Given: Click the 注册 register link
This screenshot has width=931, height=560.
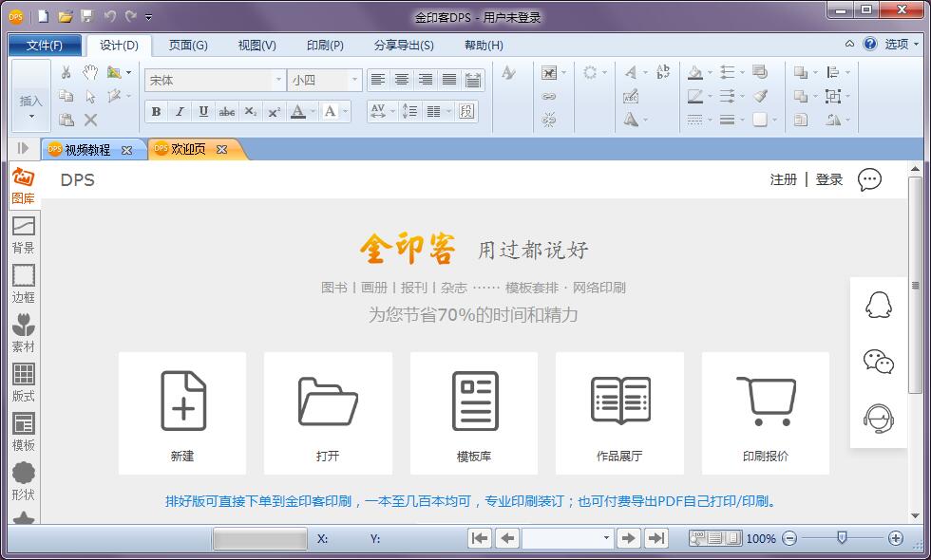Looking at the screenshot, I should point(783,179).
